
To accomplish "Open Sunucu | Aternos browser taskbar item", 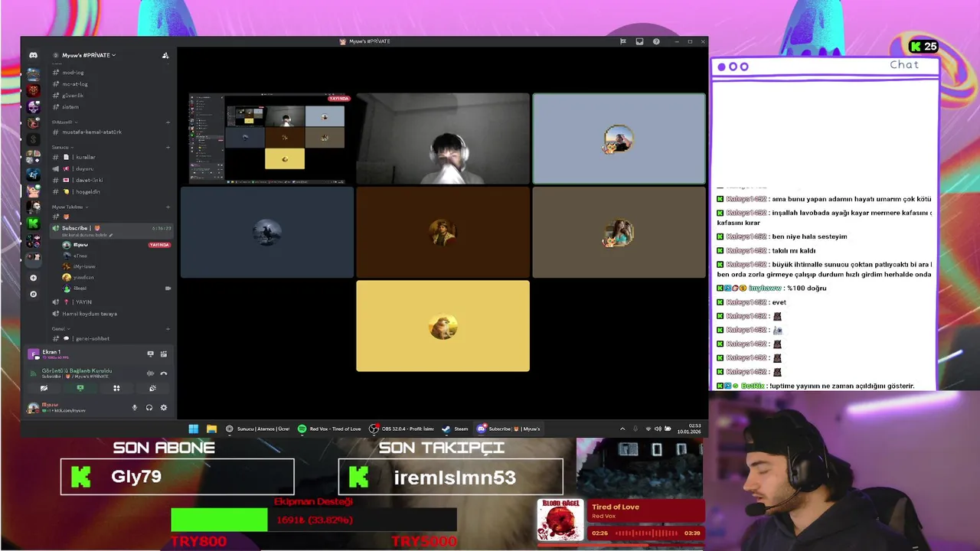I will (257, 429).
